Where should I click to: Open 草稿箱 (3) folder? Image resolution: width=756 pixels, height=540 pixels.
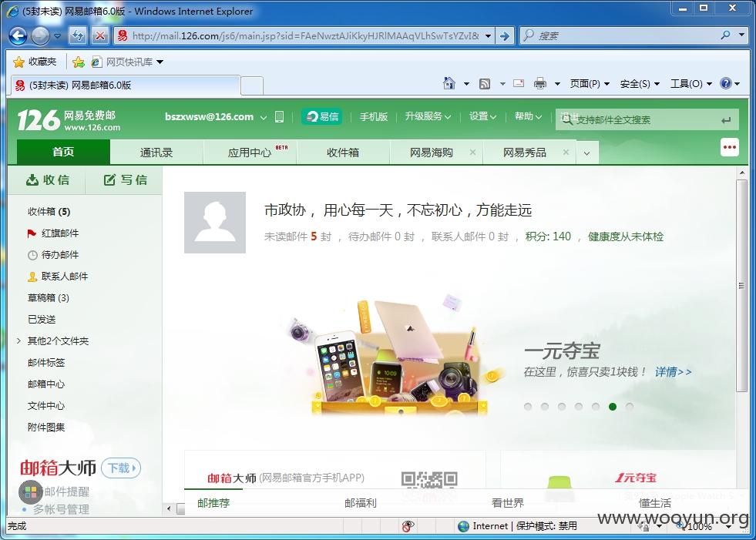click(49, 298)
